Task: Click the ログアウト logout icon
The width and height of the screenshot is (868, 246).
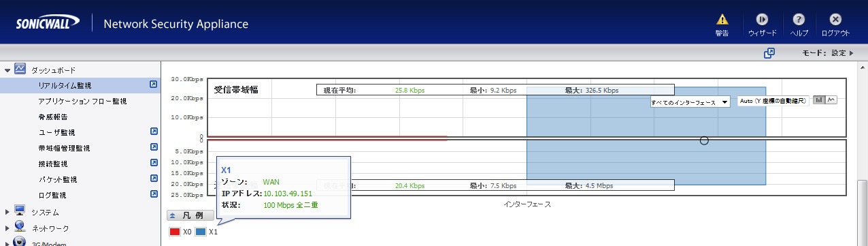Action: coord(835,20)
